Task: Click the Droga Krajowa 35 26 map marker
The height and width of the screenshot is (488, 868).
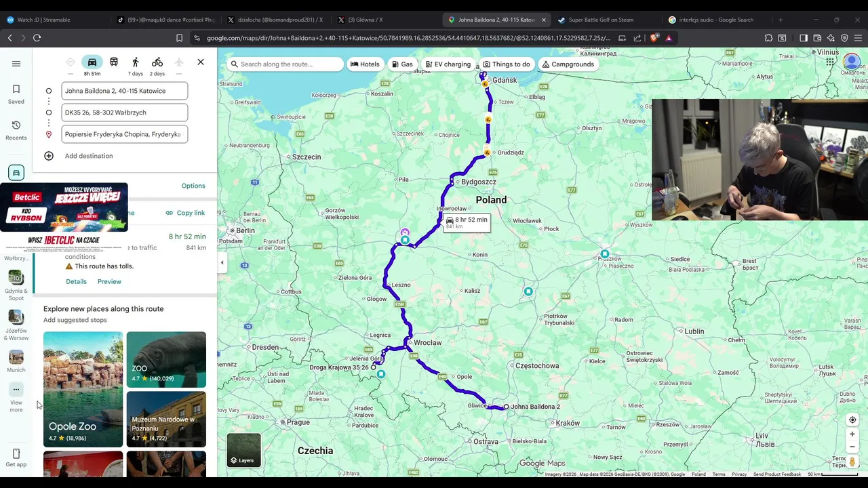Action: pos(373,367)
